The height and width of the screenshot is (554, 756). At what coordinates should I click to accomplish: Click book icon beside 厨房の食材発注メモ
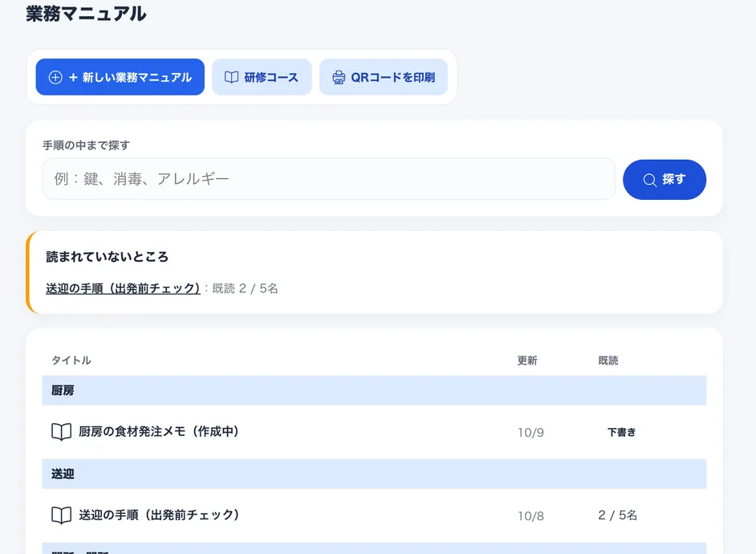click(x=61, y=432)
